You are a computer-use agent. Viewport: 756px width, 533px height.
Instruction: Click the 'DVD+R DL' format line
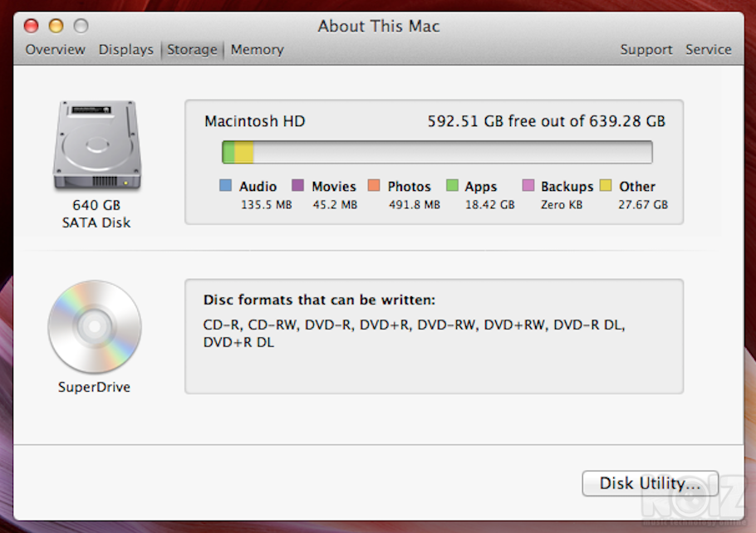coord(238,342)
